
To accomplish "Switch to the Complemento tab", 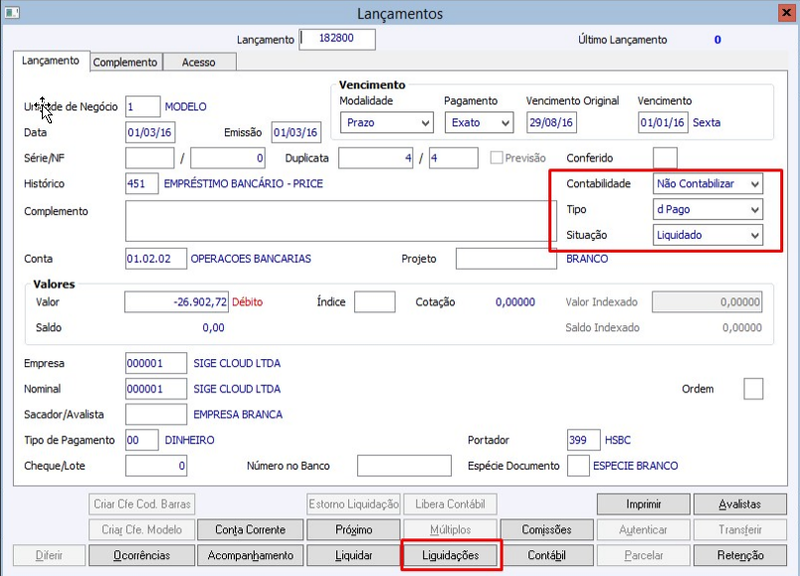I will point(126,62).
